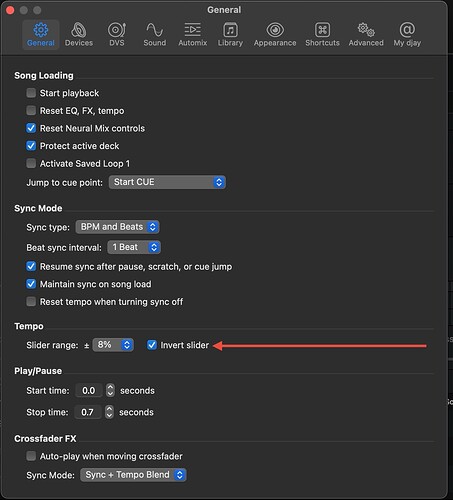Disable the Invert slider checkbox
Screen dimensions: 453x500
(152, 345)
